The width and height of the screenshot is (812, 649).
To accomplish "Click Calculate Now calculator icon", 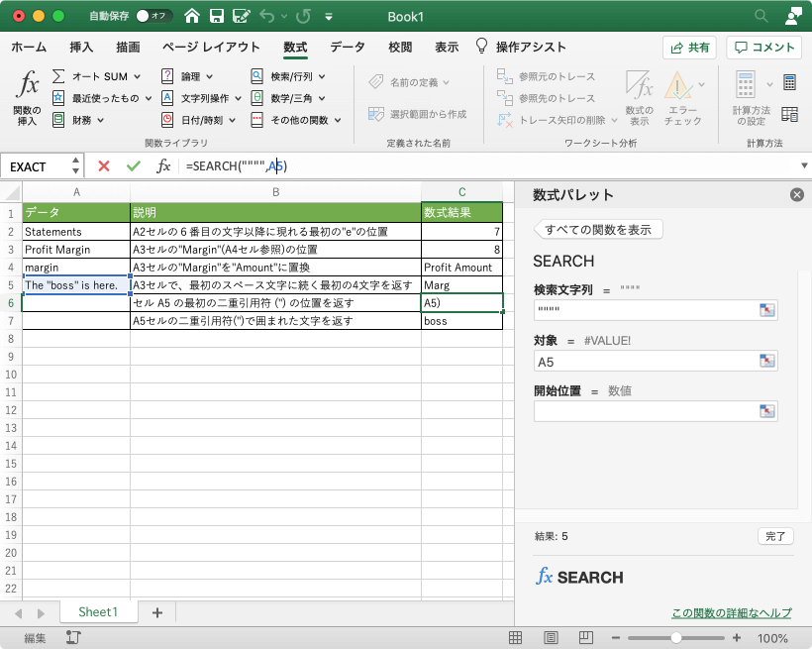I will click(x=789, y=82).
